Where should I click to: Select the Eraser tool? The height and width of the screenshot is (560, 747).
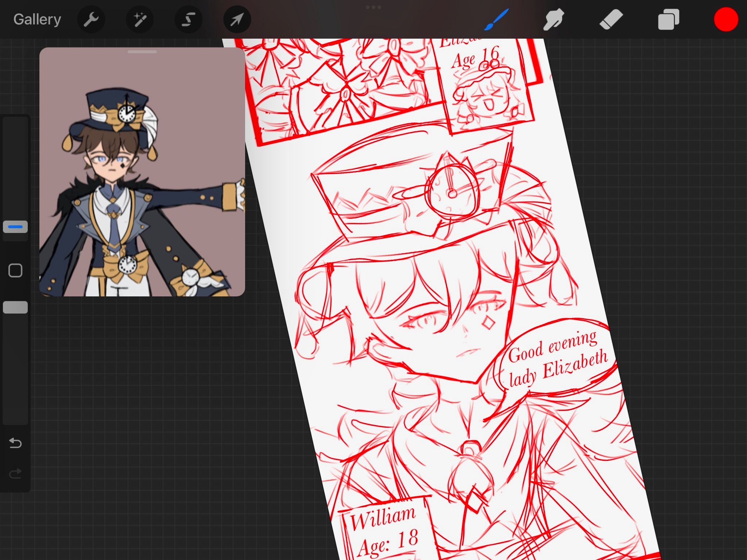[611, 20]
